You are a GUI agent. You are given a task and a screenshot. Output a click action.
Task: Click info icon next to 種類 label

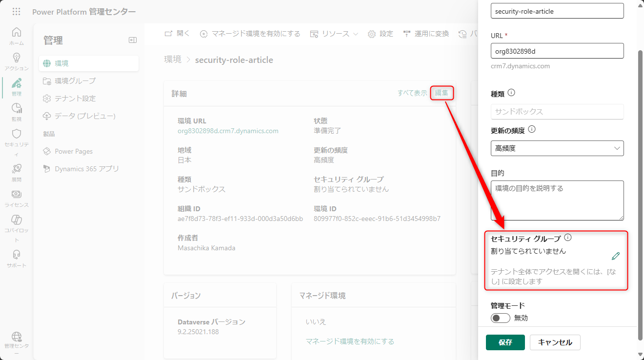click(511, 93)
